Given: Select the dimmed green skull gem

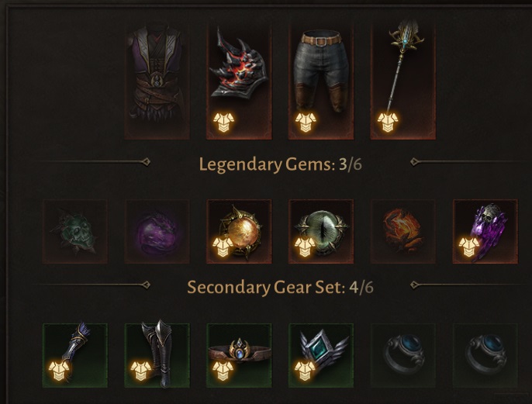Looking at the screenshot, I should [75, 232].
